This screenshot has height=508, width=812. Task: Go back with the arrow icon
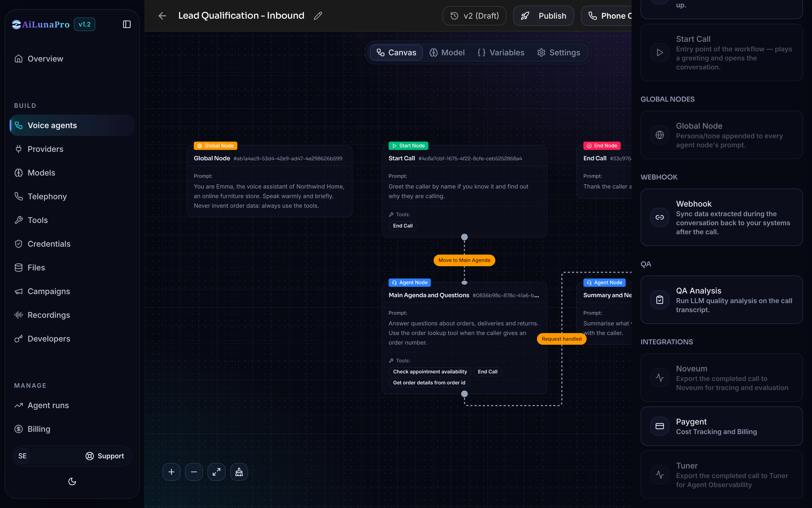click(162, 16)
